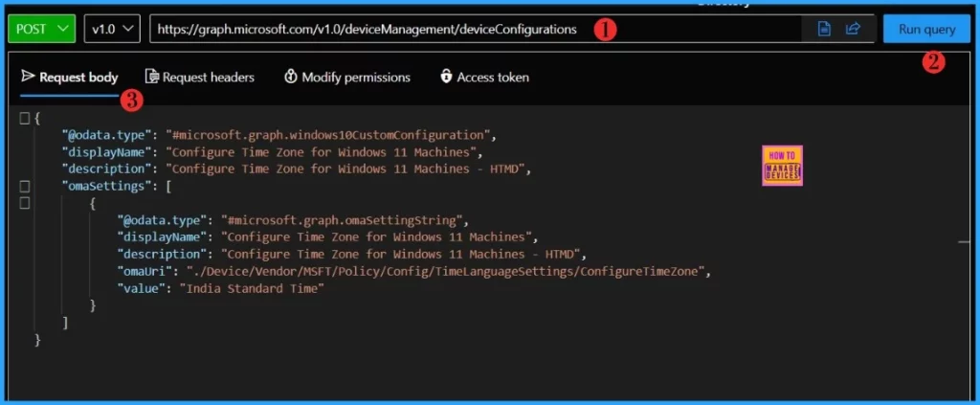Image resolution: width=980 pixels, height=405 pixels.
Task: Click the Access token lock icon
Action: [x=446, y=77]
